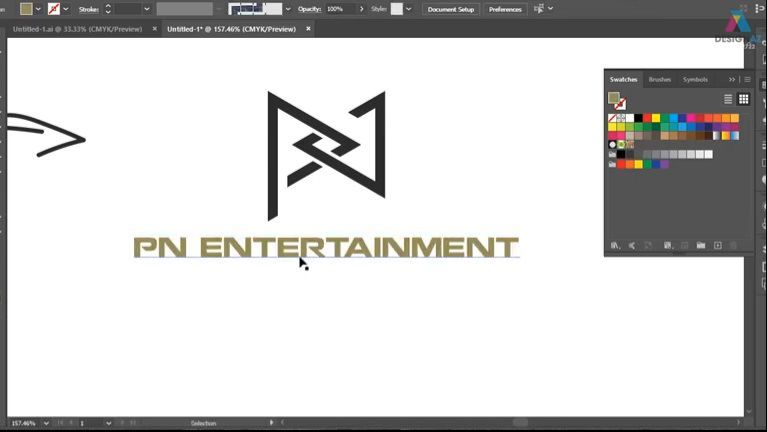Open the Symbols panel tab
Viewport: 767px width, 432px height.
pos(695,79)
